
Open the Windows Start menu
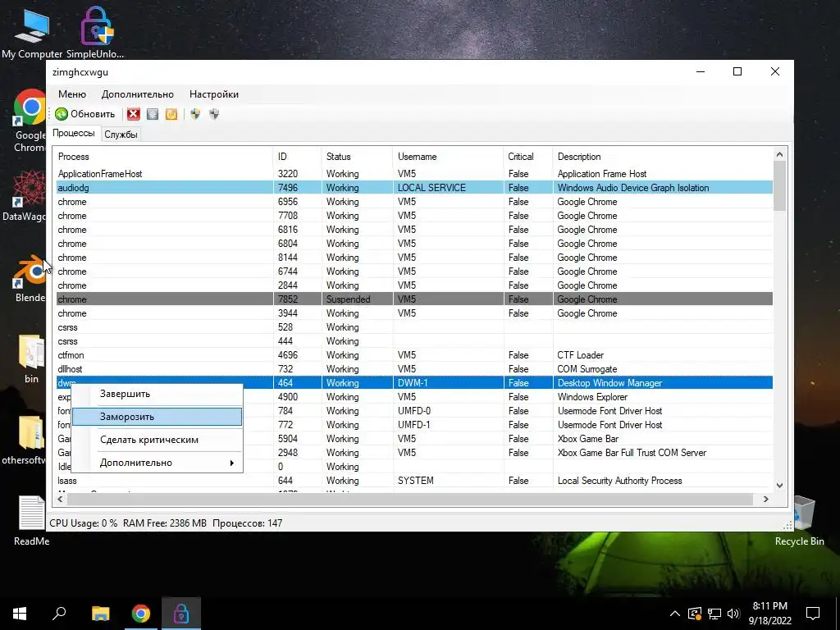click(x=20, y=614)
